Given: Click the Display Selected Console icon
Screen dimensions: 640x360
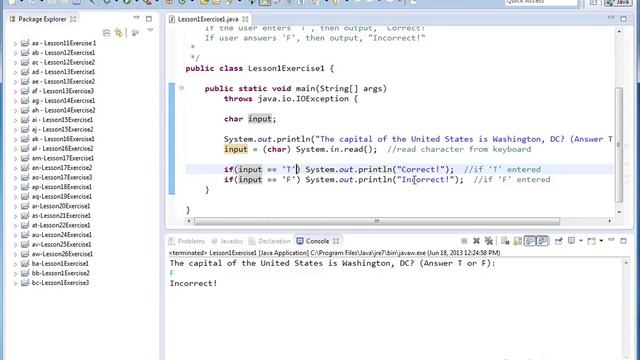Looking at the screenshot, I should (x=571, y=240).
